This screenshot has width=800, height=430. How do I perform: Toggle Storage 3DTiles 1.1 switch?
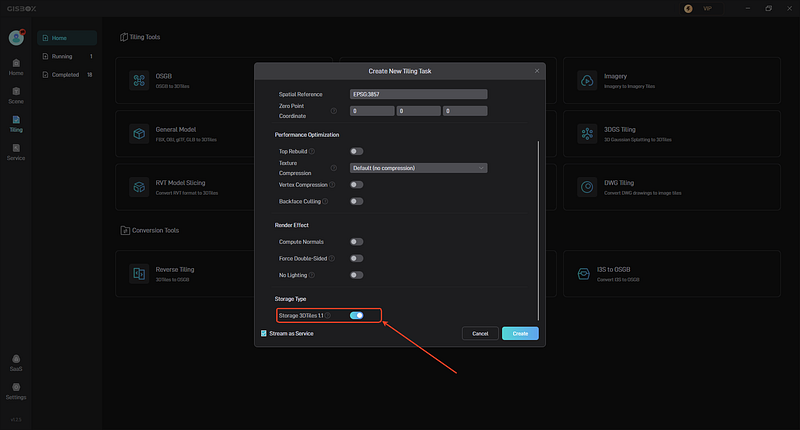point(357,315)
